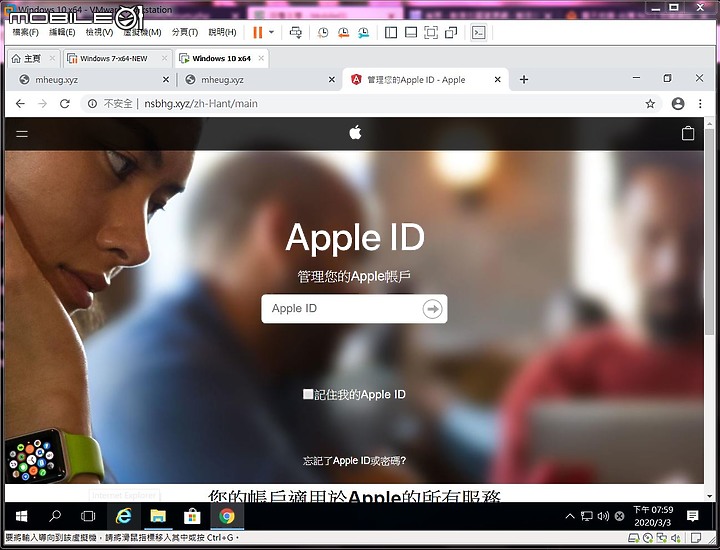720x550 pixels.
Task: Open a new Chrome tab
Action: pos(524,79)
